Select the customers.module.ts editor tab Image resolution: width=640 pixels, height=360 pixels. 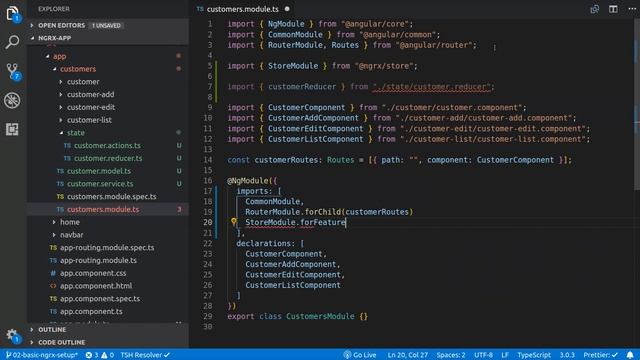pos(242,9)
